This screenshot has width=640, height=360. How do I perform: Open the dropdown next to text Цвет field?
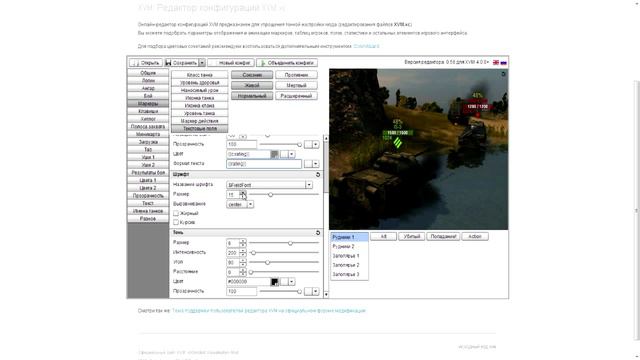(291, 154)
